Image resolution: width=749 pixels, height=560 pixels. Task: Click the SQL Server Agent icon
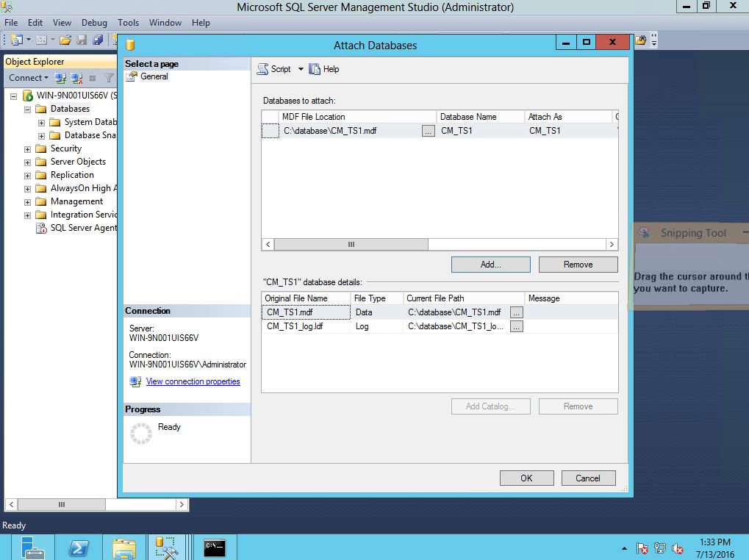point(41,229)
